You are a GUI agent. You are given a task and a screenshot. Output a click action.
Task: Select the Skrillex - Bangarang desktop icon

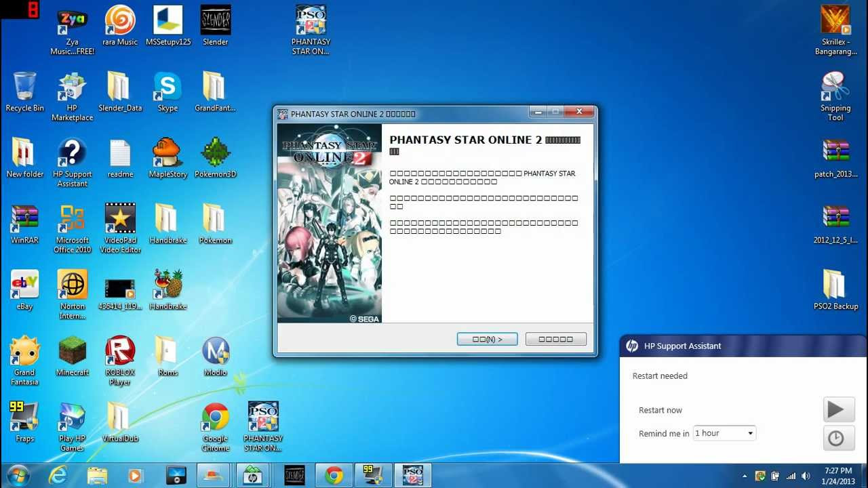(835, 30)
